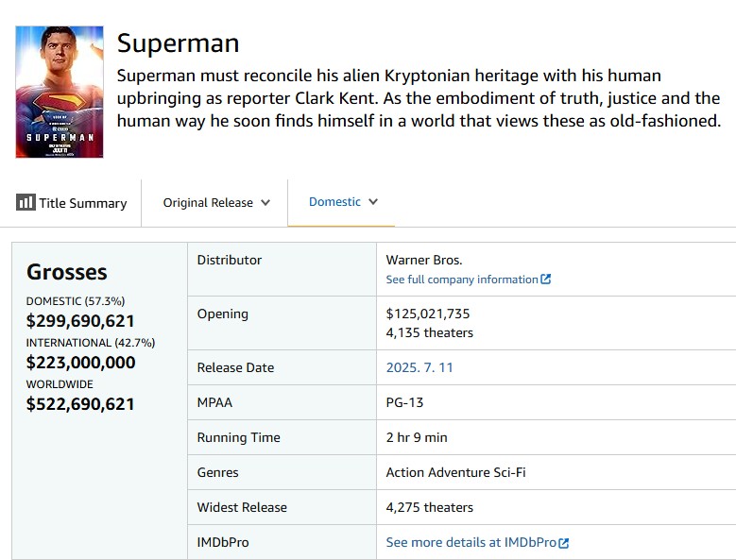Click the 2 hr 9 min running time
736x560 pixels.
[x=417, y=437]
